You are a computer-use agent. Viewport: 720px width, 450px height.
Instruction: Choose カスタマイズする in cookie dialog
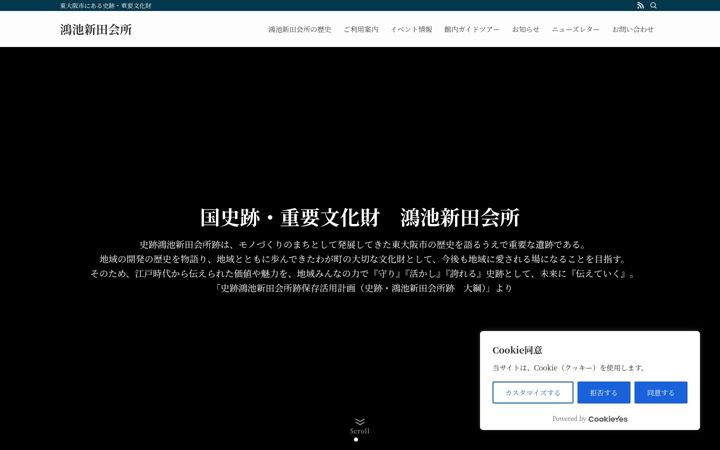[533, 393]
